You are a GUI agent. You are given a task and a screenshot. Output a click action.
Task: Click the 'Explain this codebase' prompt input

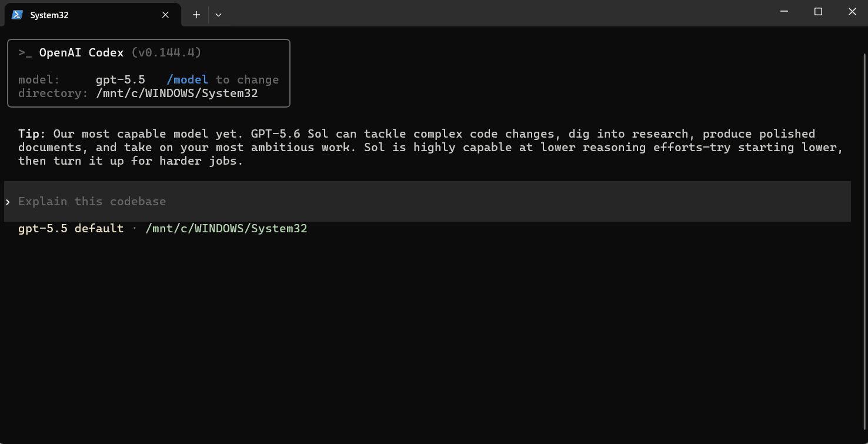[428, 202]
